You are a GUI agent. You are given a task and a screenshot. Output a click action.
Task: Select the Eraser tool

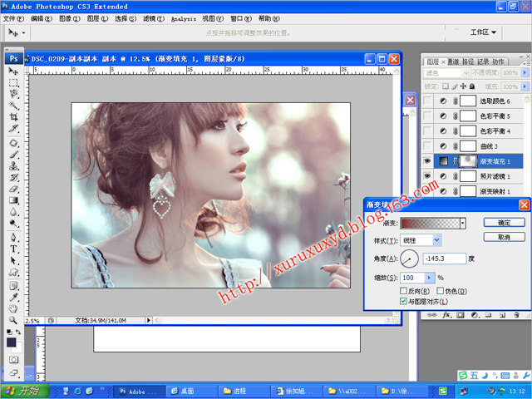(x=13, y=189)
